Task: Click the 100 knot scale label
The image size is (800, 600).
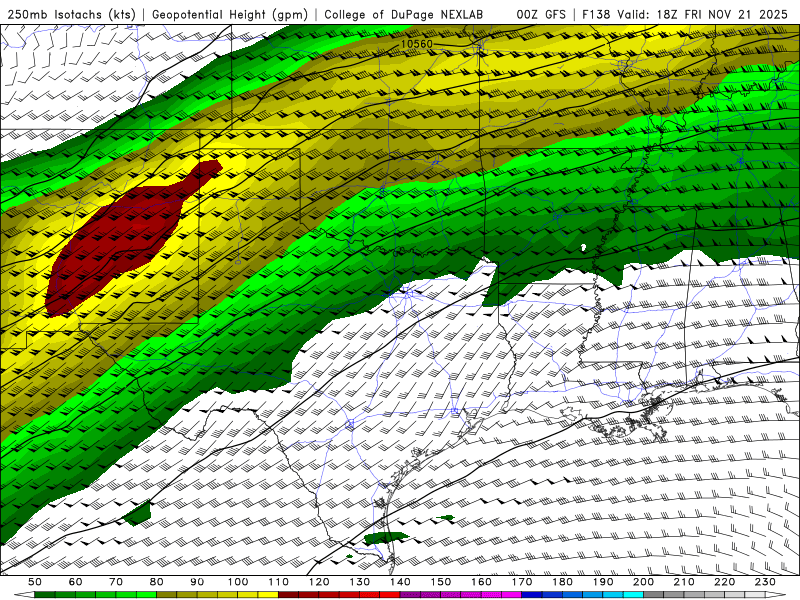Action: click(x=238, y=582)
